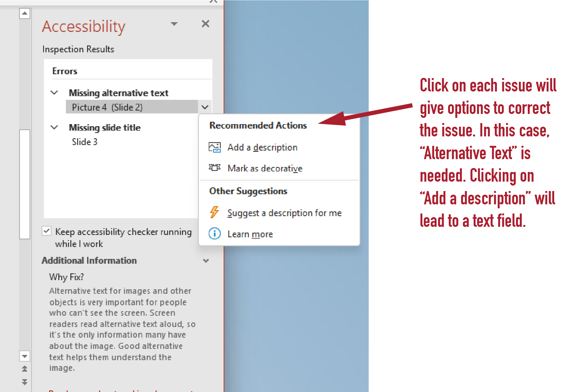This screenshot has height=392, width=584.
Task: Select Suggest a description for me
Action: (x=284, y=213)
